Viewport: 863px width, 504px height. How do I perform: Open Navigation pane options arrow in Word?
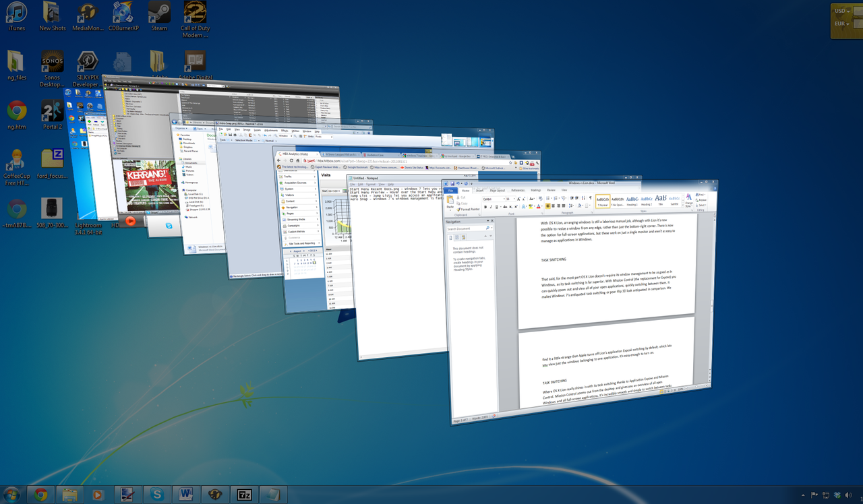pyautogui.click(x=487, y=221)
